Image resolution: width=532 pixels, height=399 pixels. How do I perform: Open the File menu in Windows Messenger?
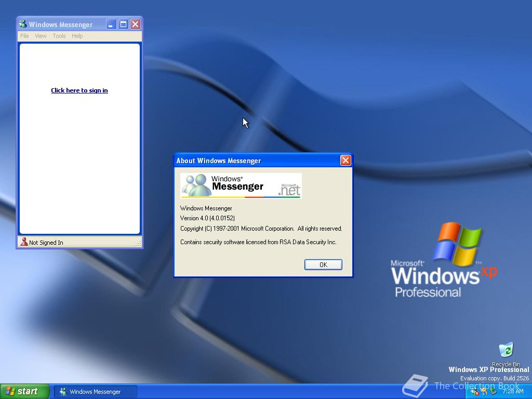point(24,36)
